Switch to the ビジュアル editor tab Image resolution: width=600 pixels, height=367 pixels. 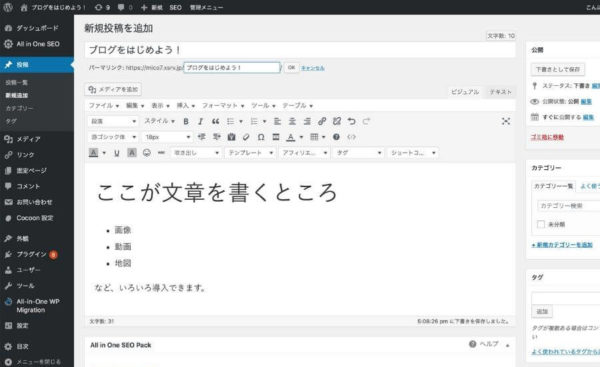tap(465, 92)
